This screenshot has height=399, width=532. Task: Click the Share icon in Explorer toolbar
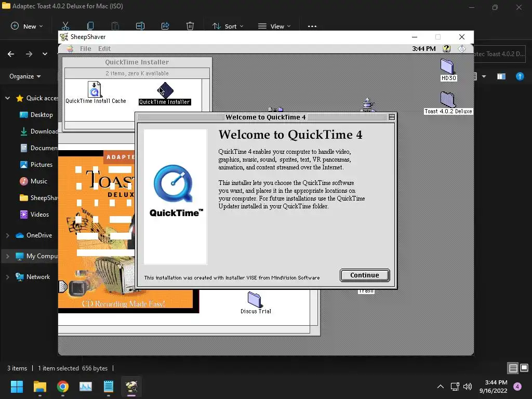pos(165,26)
